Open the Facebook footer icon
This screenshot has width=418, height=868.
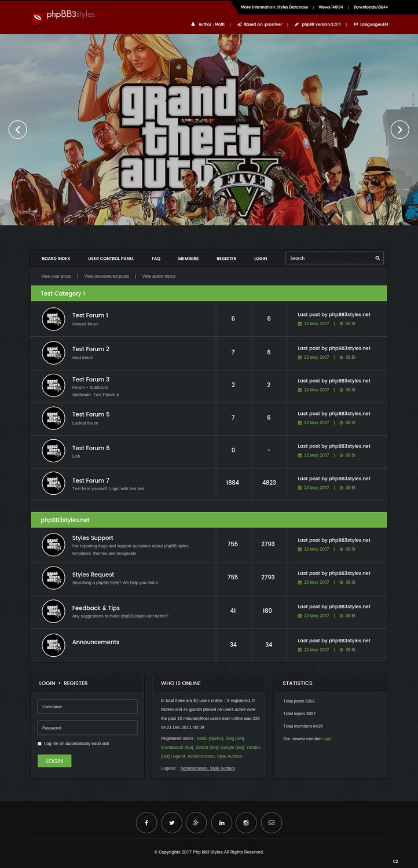[146, 823]
